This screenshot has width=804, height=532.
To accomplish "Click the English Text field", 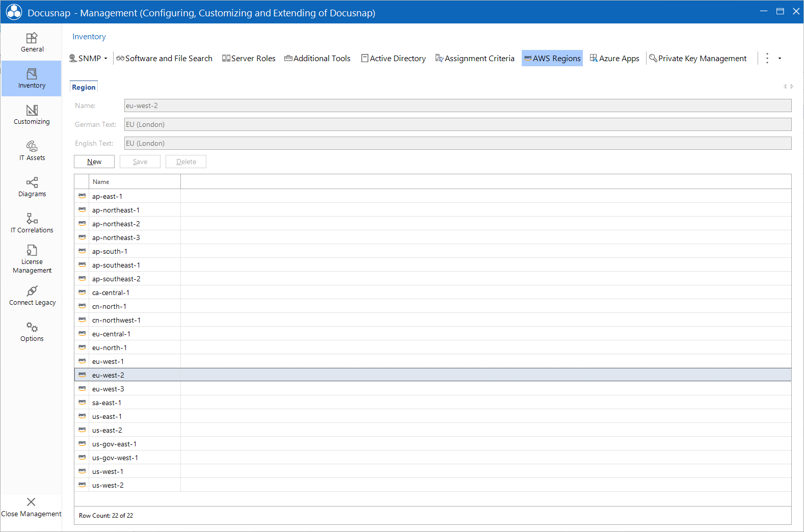I will [458, 143].
